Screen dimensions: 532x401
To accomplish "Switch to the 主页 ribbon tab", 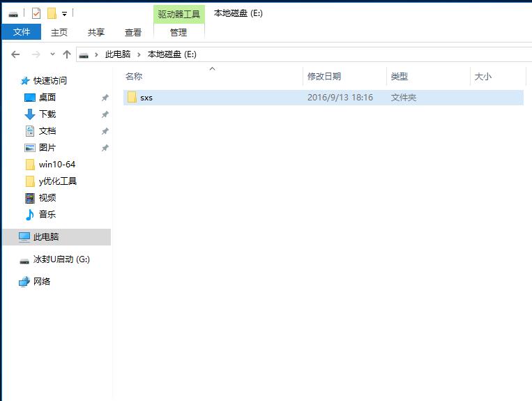I will pyautogui.click(x=59, y=32).
